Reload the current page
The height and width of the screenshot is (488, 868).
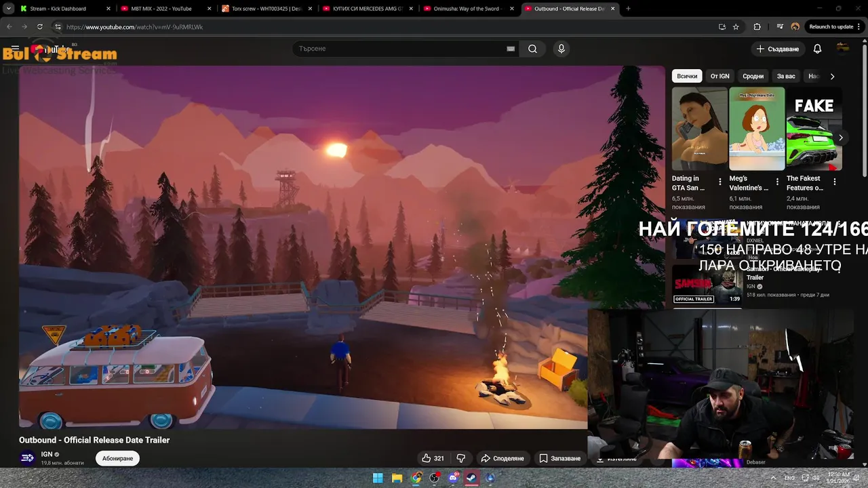(40, 26)
